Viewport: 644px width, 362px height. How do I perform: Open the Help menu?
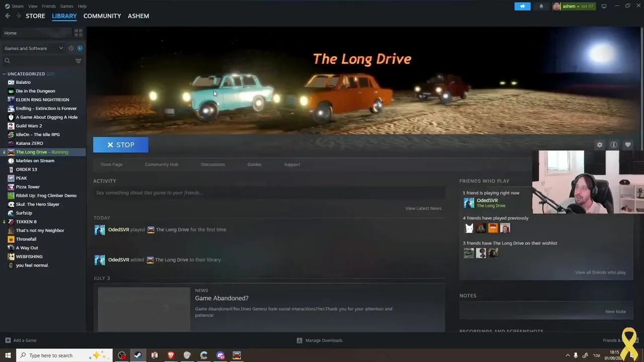[82, 6]
